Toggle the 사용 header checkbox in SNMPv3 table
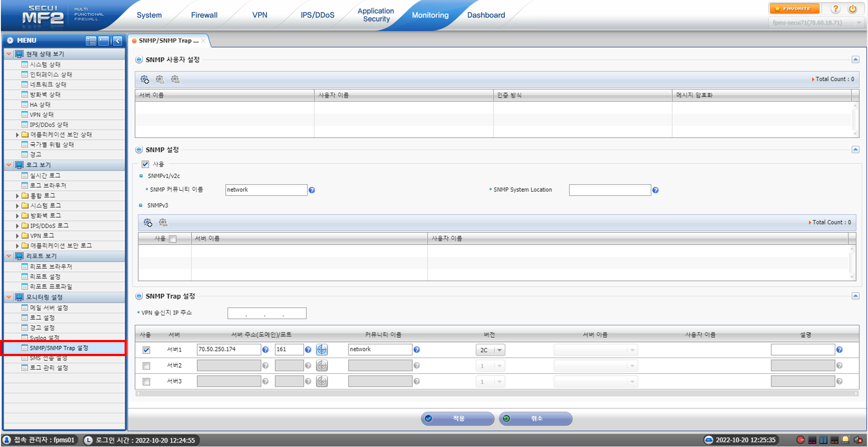The width and height of the screenshot is (868, 447). click(173, 239)
